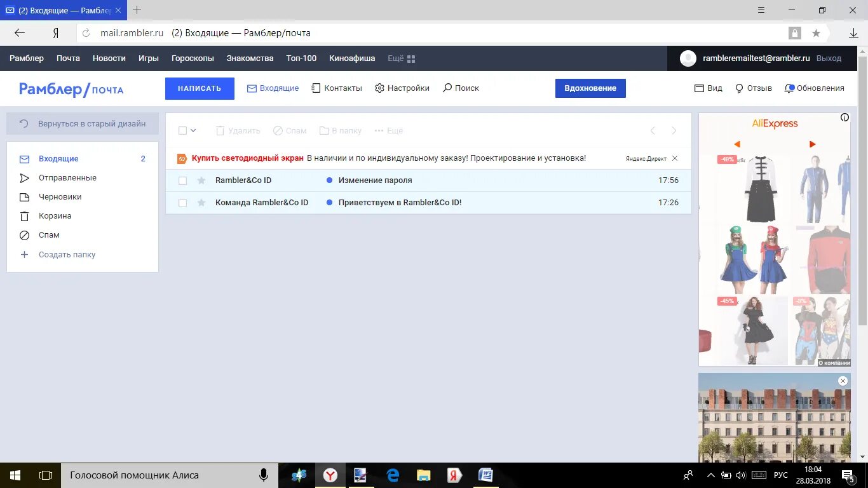Image resolution: width=868 pixels, height=488 pixels.
Task: Open Входящие in top navigation
Action: (273, 88)
